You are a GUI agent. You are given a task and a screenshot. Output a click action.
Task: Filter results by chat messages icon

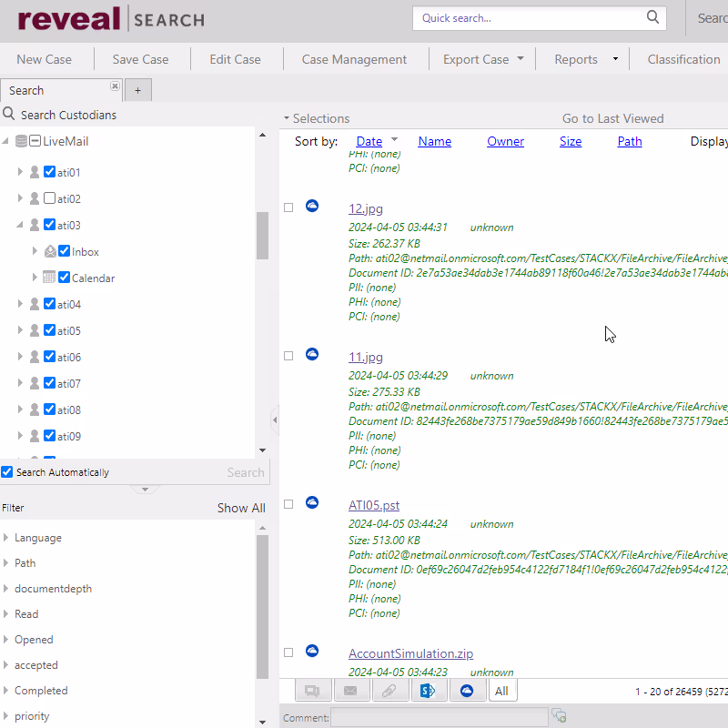[313, 691]
